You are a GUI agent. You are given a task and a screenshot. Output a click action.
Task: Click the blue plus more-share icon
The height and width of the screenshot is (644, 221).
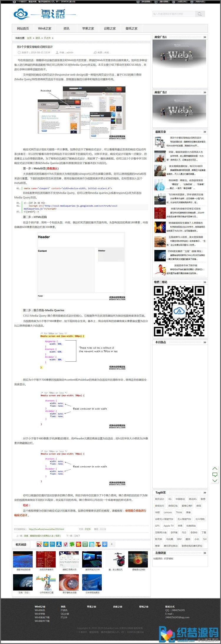point(105,544)
